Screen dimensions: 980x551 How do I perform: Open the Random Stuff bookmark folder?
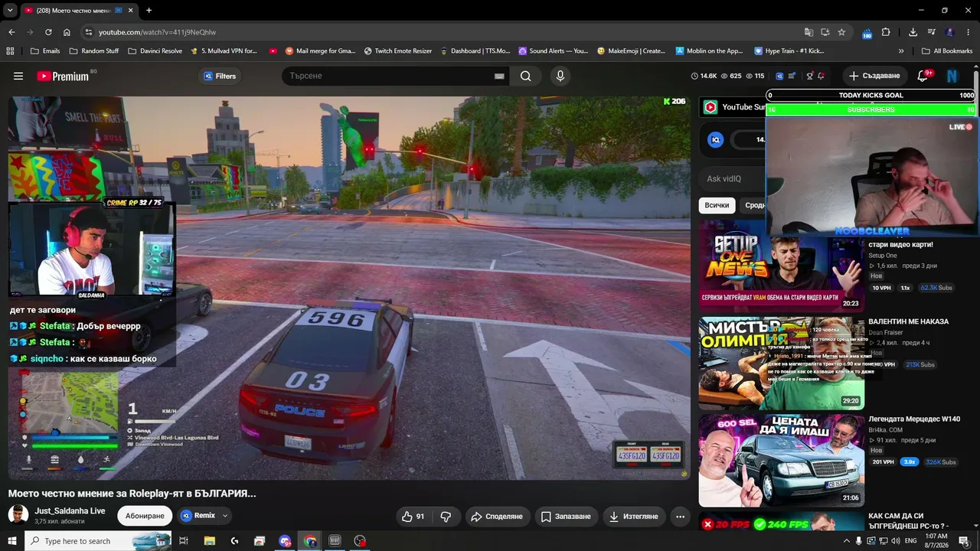pyautogui.click(x=94, y=51)
